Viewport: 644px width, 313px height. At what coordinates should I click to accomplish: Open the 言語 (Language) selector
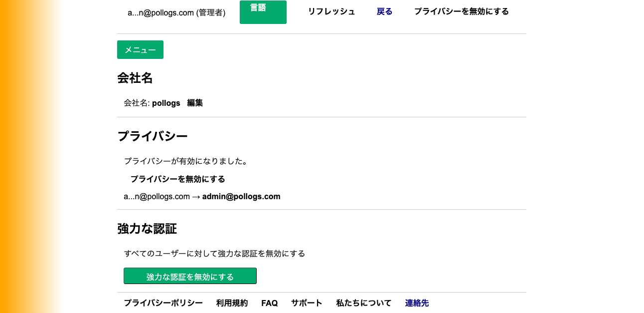click(263, 12)
